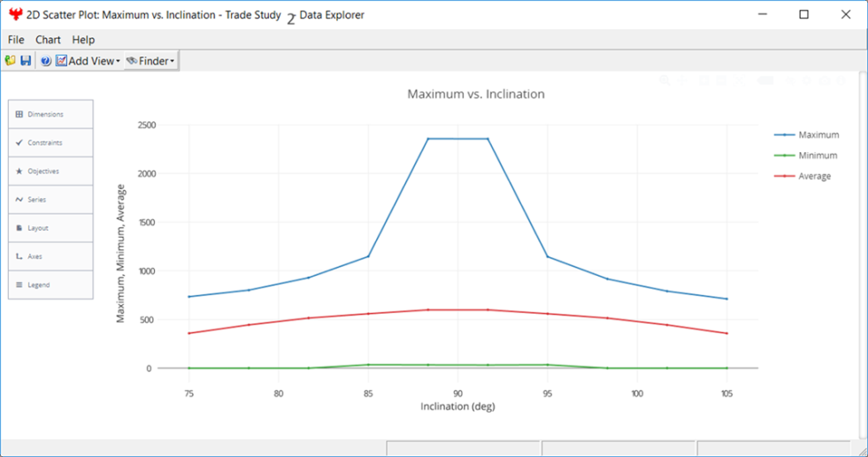Click the vertical scrollbar at right edge
The image size is (868, 457).
863,255
